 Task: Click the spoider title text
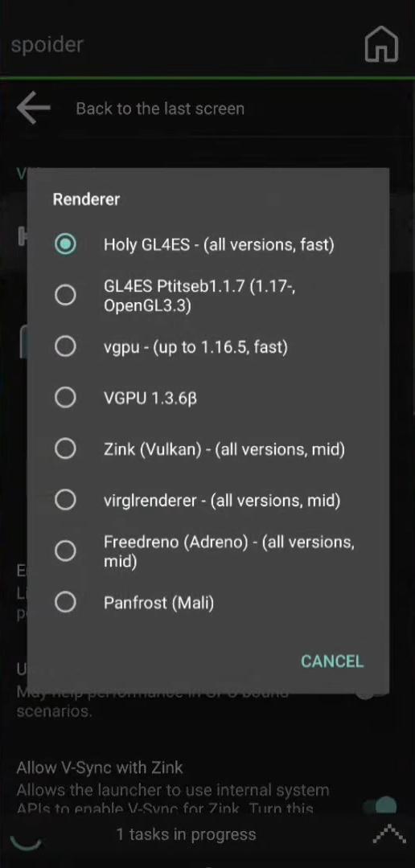pyautogui.click(x=47, y=45)
